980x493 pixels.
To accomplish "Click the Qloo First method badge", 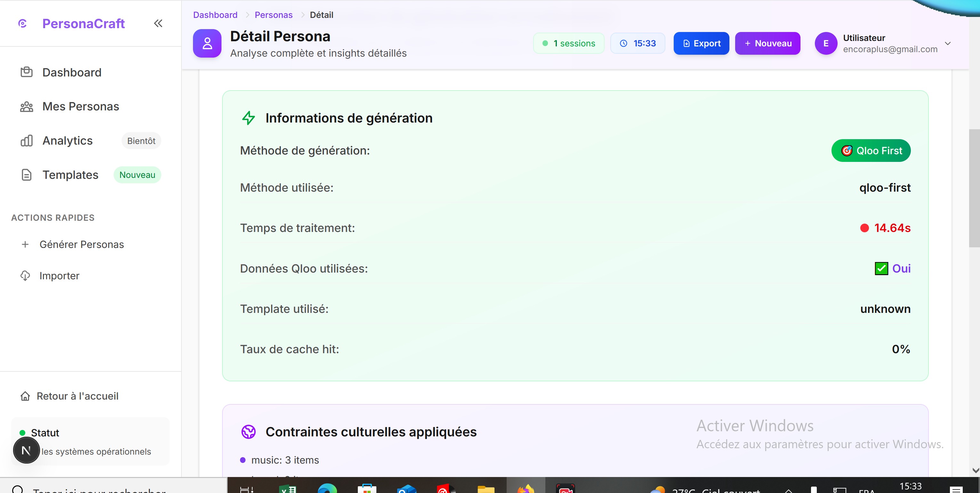I will click(871, 151).
